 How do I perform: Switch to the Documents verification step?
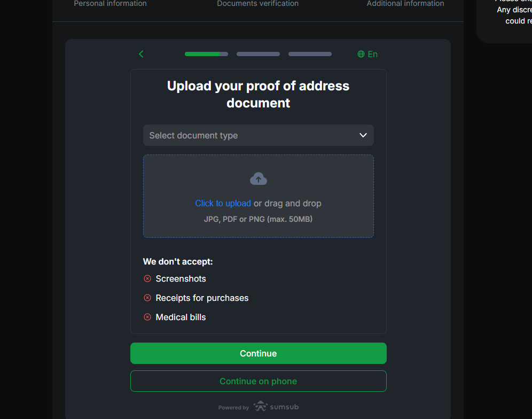pyautogui.click(x=257, y=4)
